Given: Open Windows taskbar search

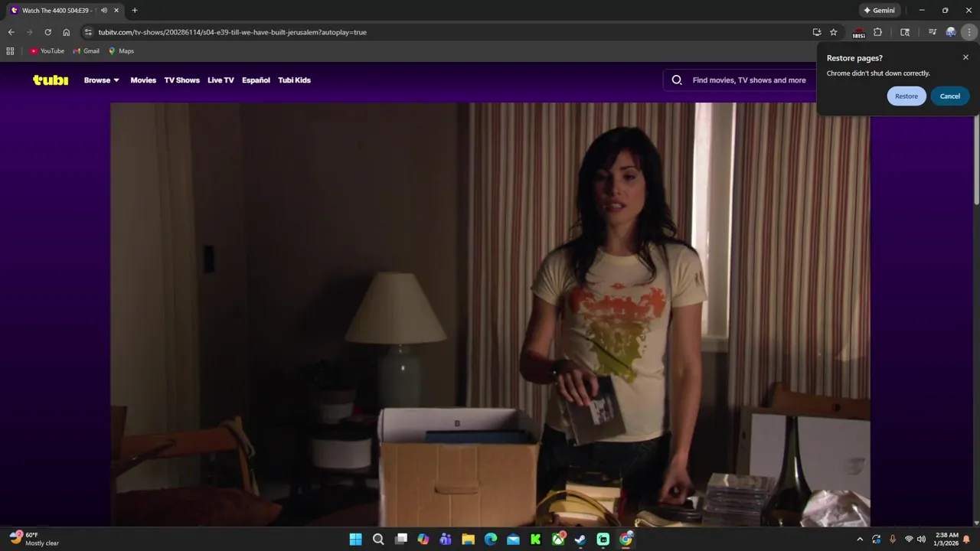Looking at the screenshot, I should point(378,539).
